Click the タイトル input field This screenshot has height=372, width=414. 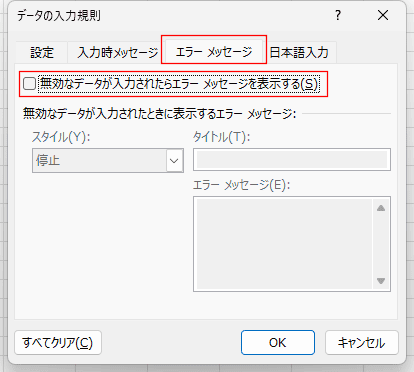(292, 159)
